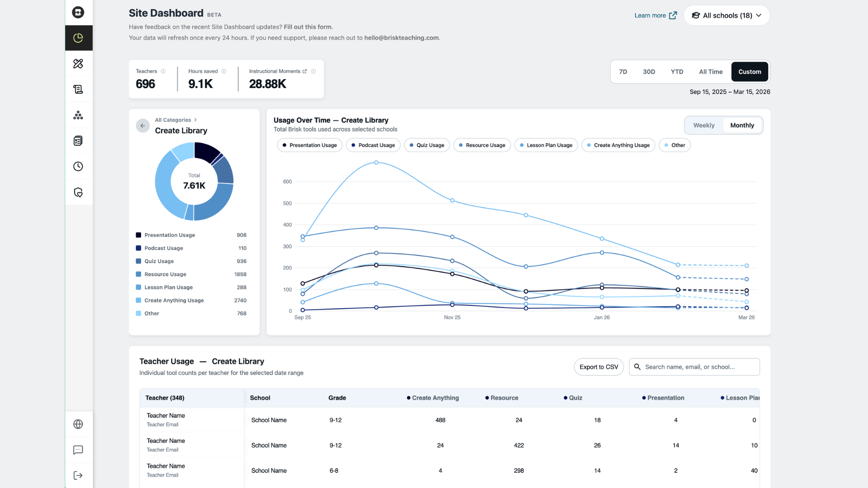The width and height of the screenshot is (868, 488).
Task: Toggle the Podcast Usage series chip
Action: (x=373, y=145)
